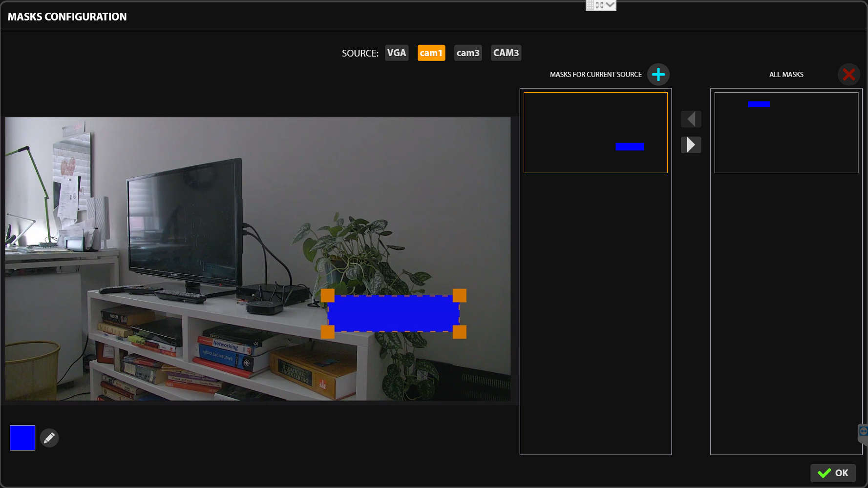The width and height of the screenshot is (868, 488).
Task: Confirm with the OK button
Action: 833,473
